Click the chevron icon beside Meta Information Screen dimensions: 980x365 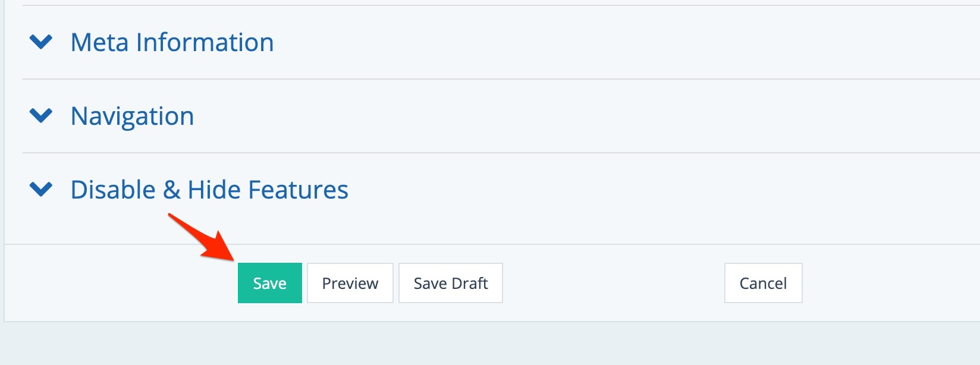[41, 42]
